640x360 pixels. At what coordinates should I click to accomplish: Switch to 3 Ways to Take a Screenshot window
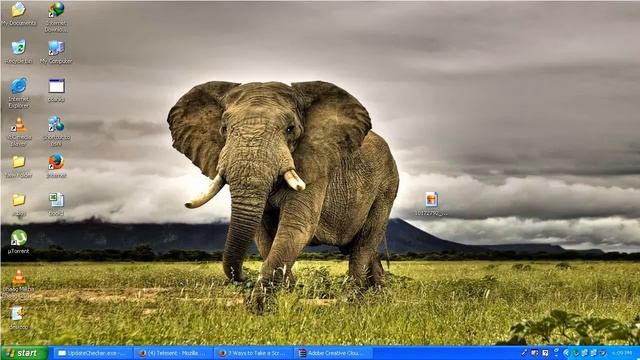[x=253, y=353]
